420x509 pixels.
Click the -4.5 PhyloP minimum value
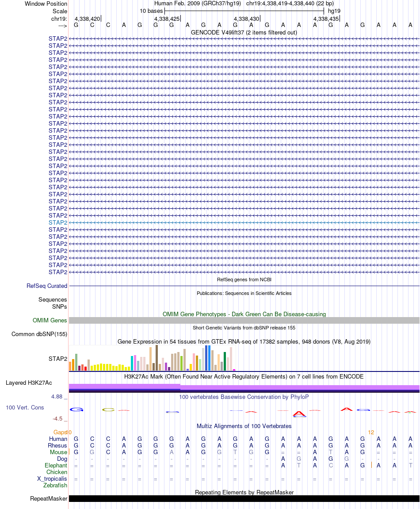click(57, 419)
